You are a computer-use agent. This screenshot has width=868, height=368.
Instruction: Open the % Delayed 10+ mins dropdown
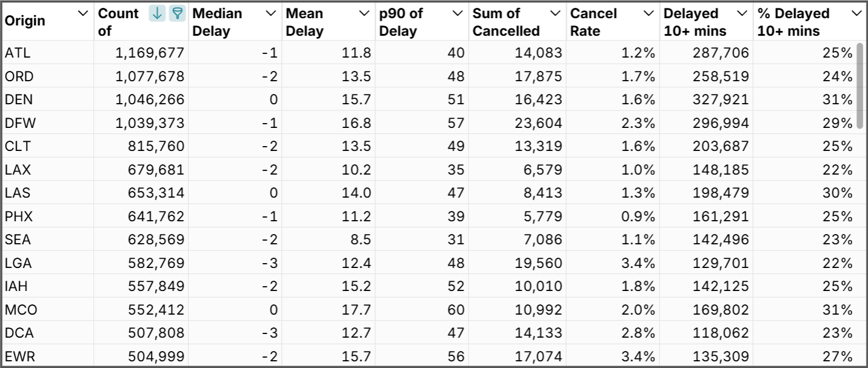pyautogui.click(x=855, y=13)
